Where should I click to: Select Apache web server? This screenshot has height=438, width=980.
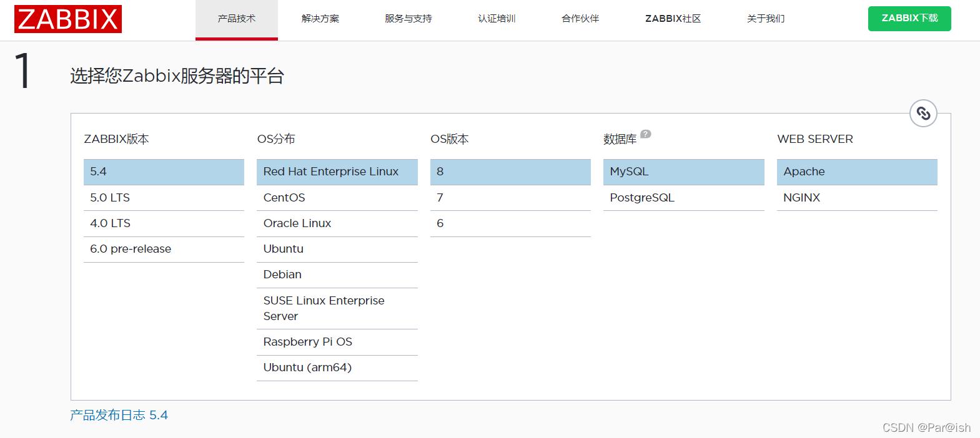coord(857,172)
